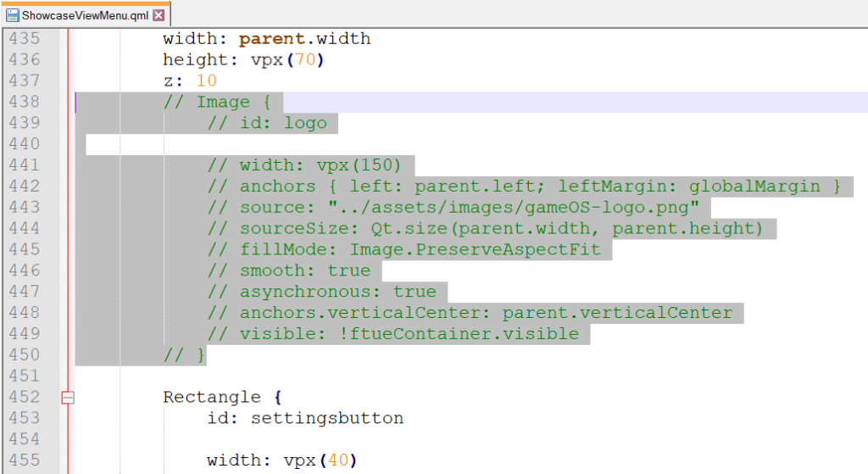
Task: Click line number 451 in margin
Action: pos(25,376)
